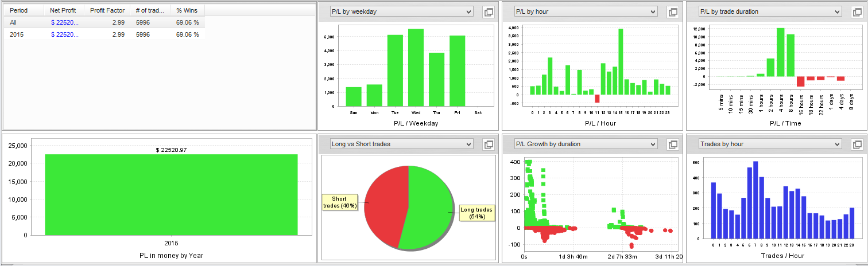
Task: Open the Long vs Short trades dropdown
Action: tap(402, 144)
